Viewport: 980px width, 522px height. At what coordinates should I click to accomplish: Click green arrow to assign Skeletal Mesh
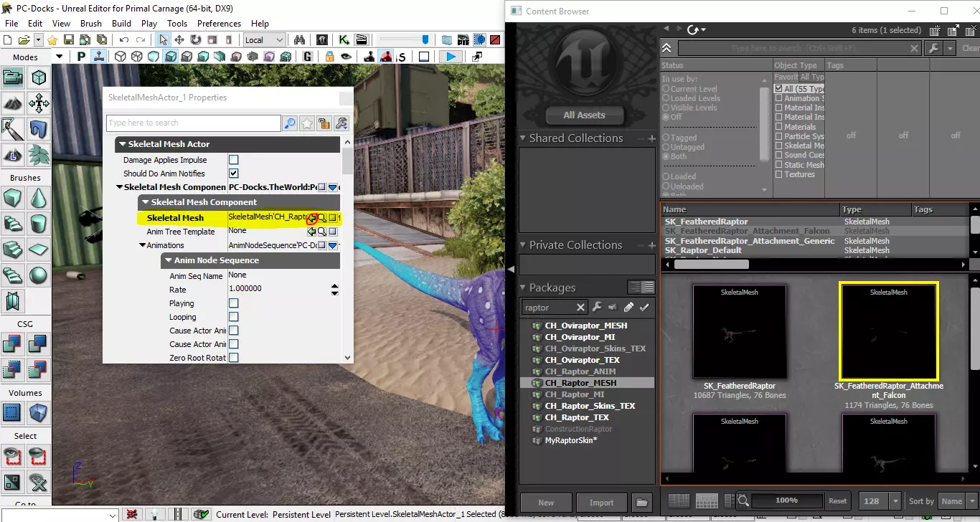(312, 218)
